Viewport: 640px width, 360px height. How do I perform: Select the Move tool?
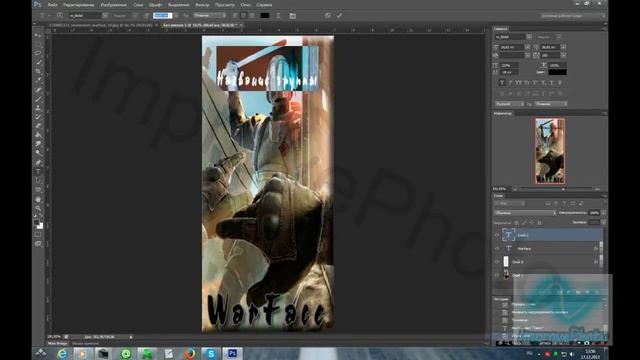coord(38,36)
